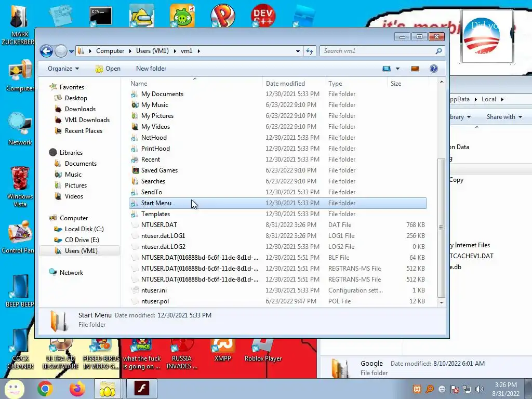The height and width of the screenshot is (399, 532).
Task: Click the My Music folder icon
Action: click(135, 105)
